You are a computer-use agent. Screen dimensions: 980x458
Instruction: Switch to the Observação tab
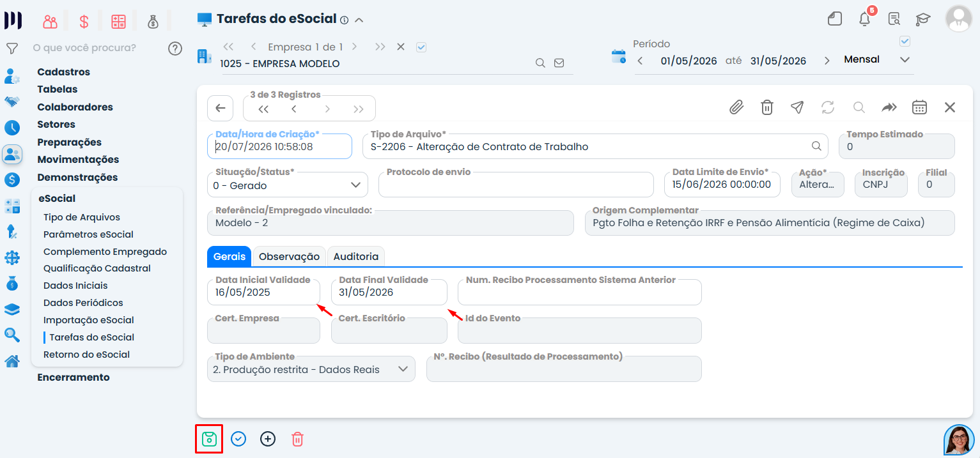(x=289, y=256)
